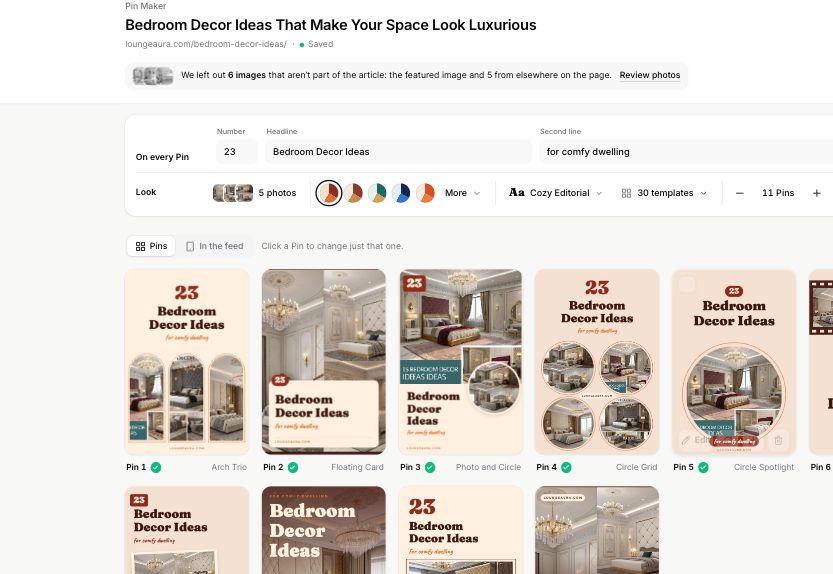Switch to the In the feed tab
The image size is (833, 574).
[215, 246]
